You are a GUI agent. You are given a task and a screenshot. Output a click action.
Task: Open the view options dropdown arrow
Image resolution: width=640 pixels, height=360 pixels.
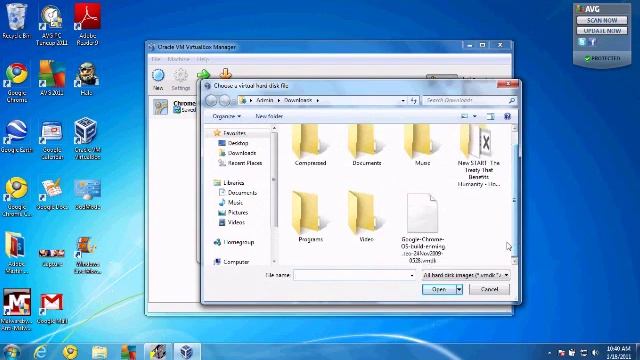[474, 116]
